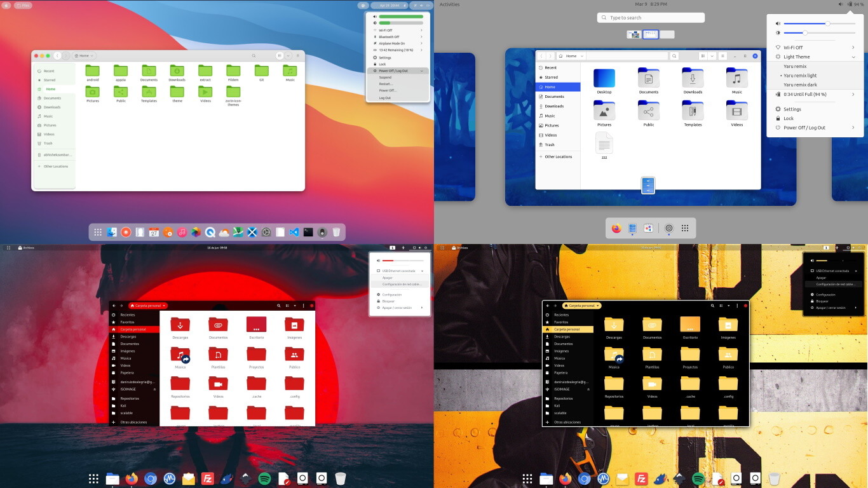Open the green Git folder
Image resolution: width=868 pixels, height=488 pixels.
click(x=262, y=73)
